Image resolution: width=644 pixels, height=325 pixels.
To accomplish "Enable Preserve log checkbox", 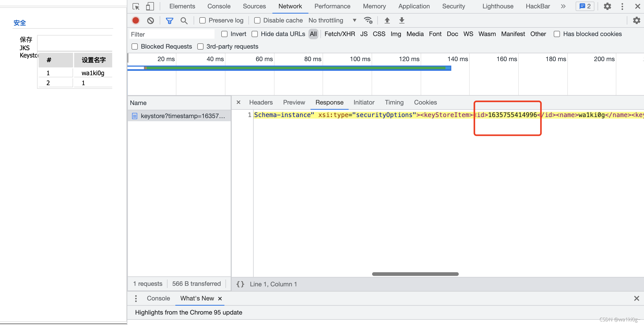I will click(x=202, y=20).
